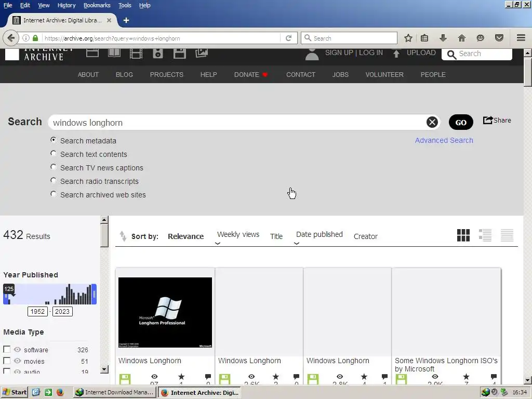Viewport: 532px width, 399px height.
Task: Open the Software floppy disk icon
Action: coord(179,54)
